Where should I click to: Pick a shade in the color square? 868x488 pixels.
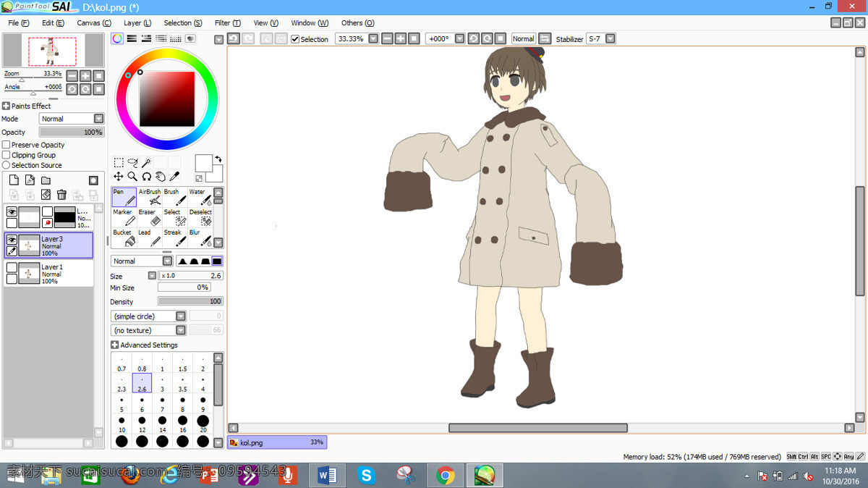(x=167, y=98)
